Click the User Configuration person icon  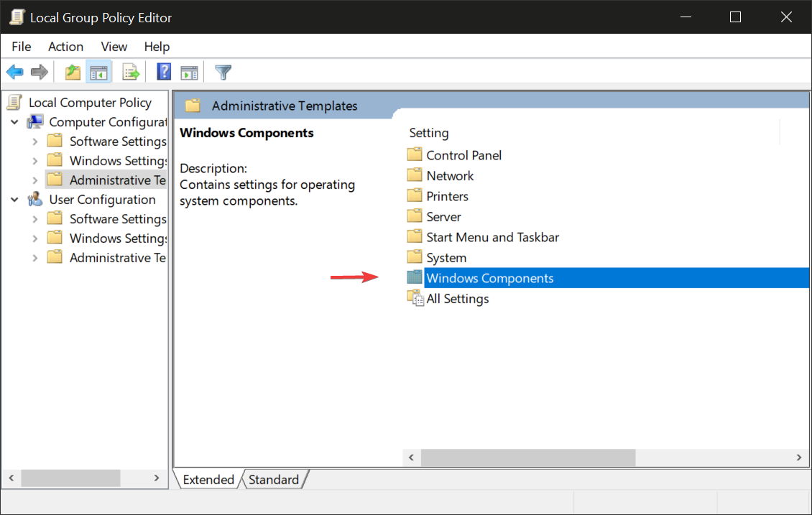click(35, 199)
